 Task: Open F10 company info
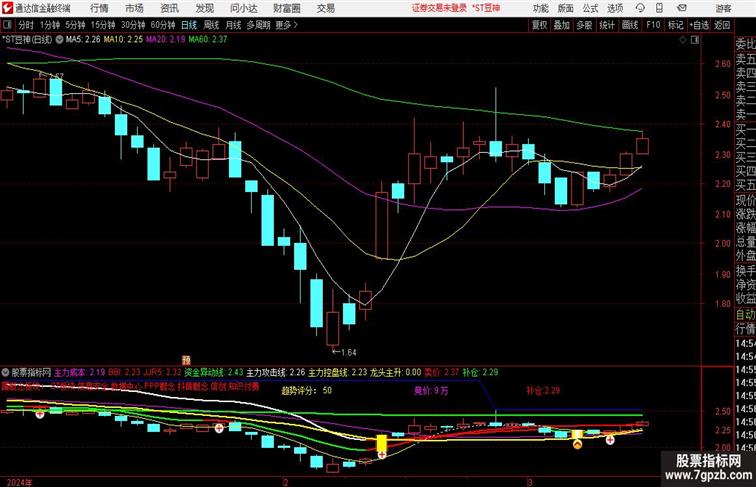(x=653, y=25)
